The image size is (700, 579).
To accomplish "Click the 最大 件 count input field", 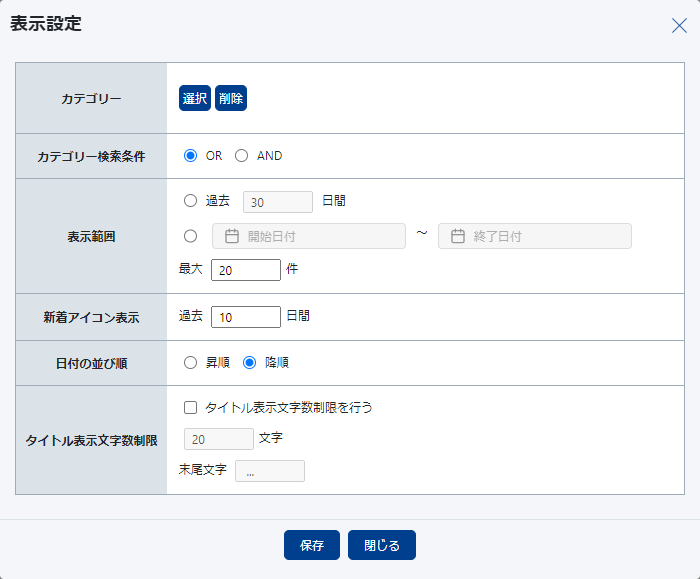I will click(x=246, y=270).
